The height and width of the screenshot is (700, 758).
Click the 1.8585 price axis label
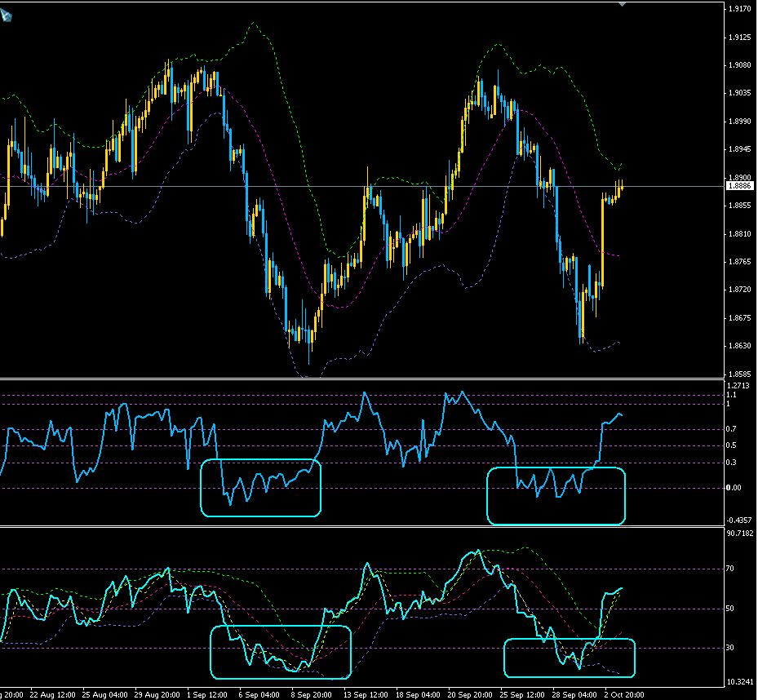[739, 374]
